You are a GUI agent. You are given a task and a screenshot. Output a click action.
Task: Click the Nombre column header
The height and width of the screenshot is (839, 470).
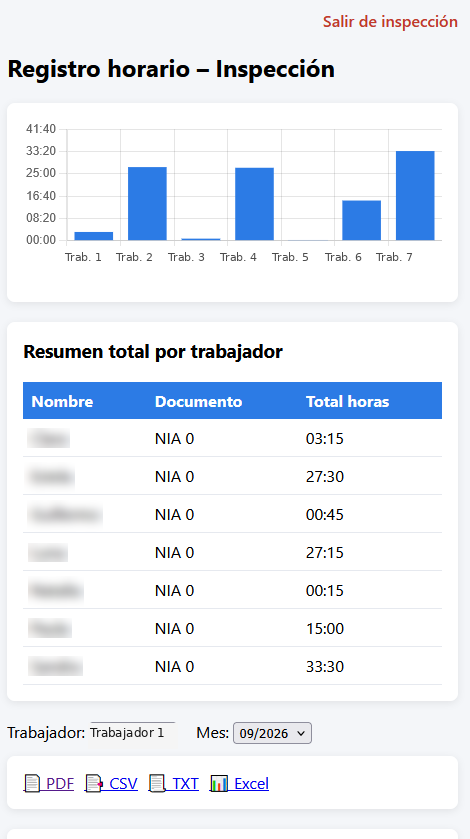[x=62, y=401]
